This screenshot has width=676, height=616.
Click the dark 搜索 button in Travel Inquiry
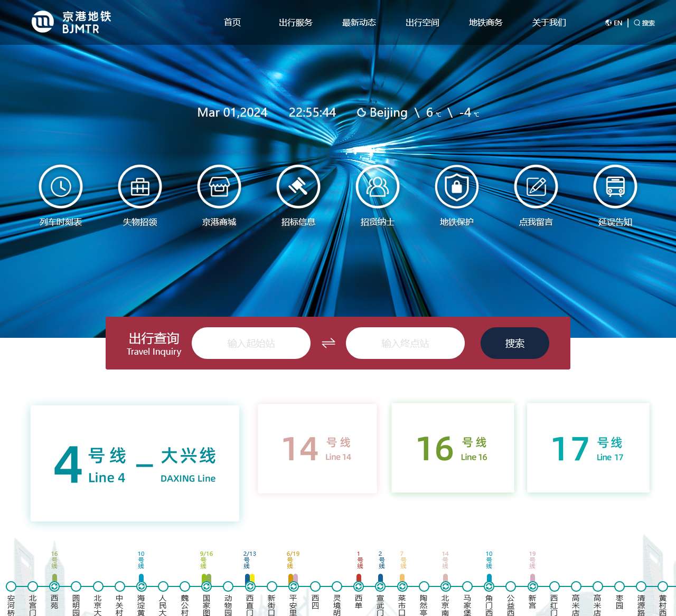coord(515,343)
